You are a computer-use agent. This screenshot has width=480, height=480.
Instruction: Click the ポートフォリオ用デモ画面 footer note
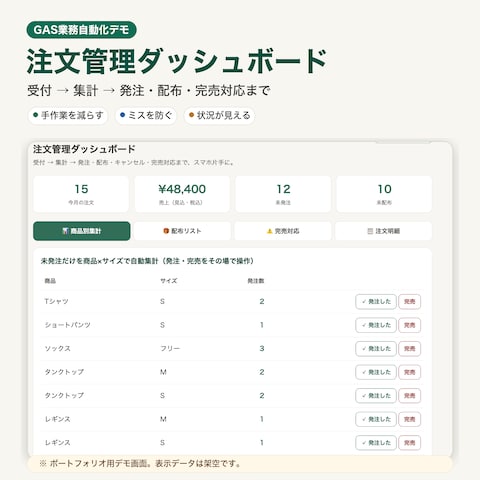(x=140, y=464)
